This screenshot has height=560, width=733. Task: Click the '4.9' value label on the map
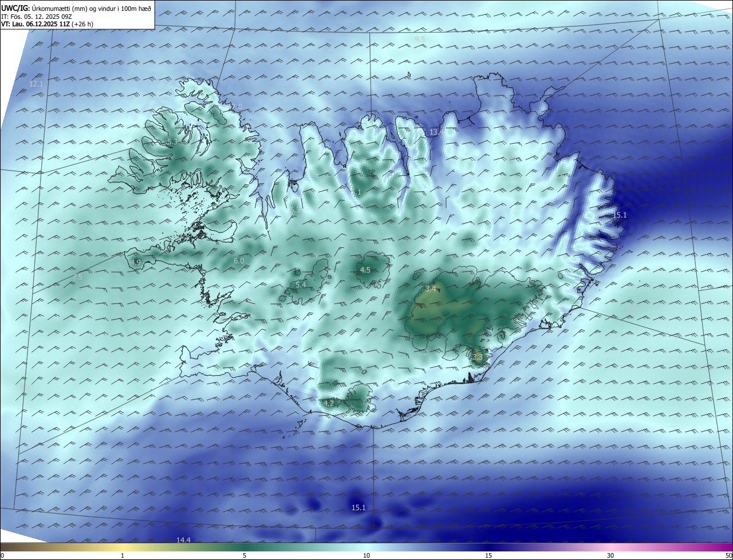point(136,262)
